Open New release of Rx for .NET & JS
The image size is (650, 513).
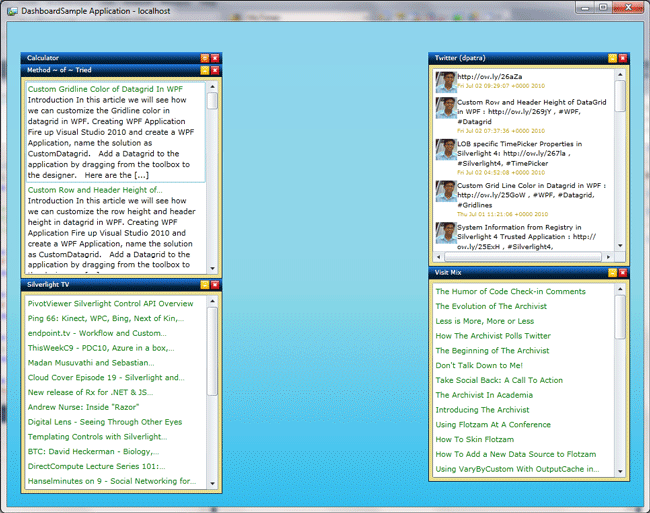click(x=90, y=392)
